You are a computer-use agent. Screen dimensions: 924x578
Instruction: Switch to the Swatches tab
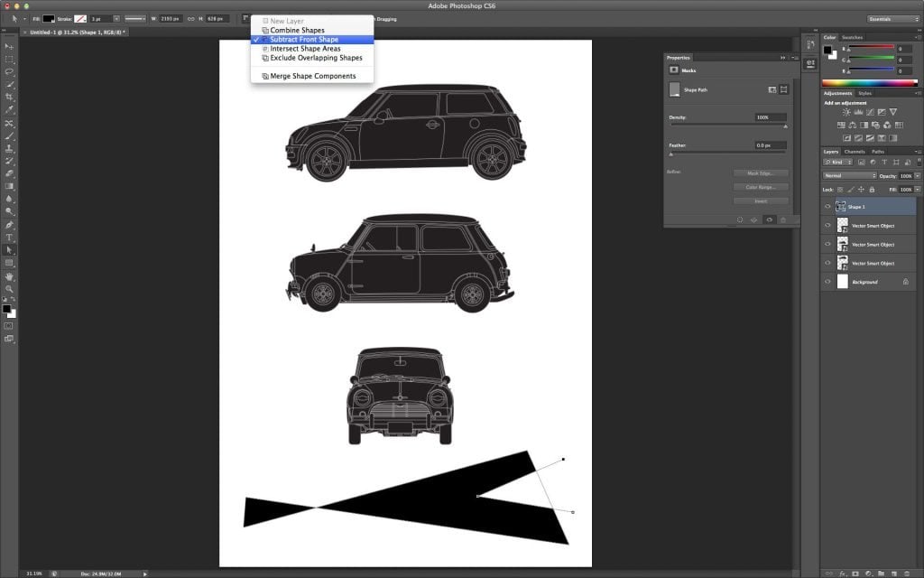click(x=852, y=37)
